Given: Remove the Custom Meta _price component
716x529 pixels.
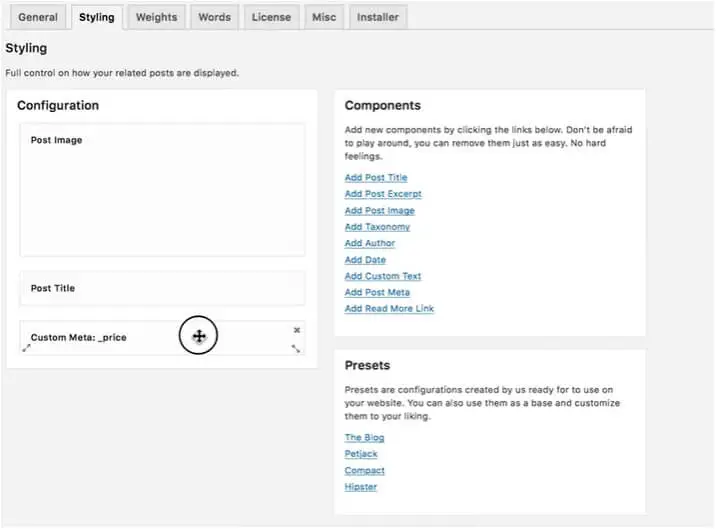Looking at the screenshot, I should (x=297, y=330).
